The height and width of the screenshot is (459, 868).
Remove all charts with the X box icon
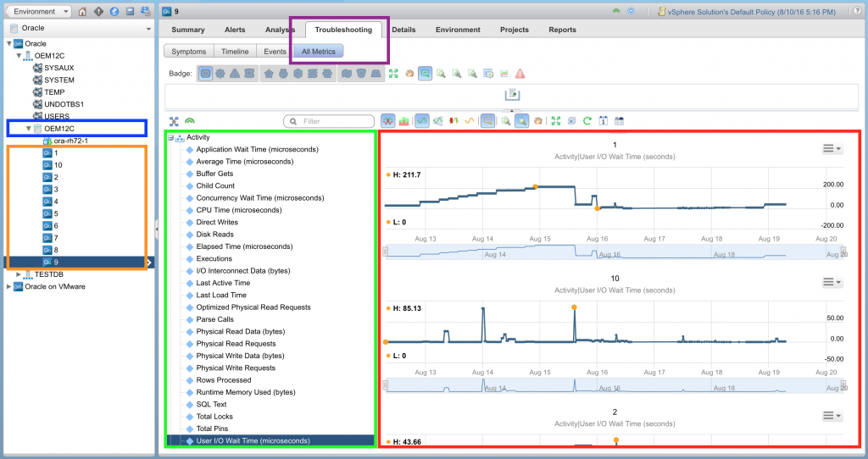(572, 120)
